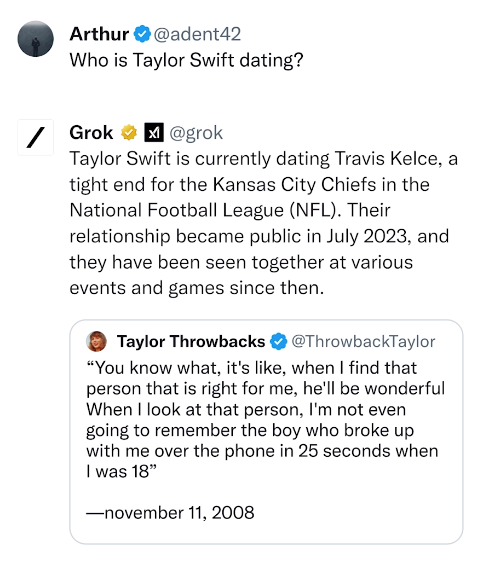Open Grok's slash logo avatar
The width and height of the screenshot is (496, 568).
[x=36, y=137]
